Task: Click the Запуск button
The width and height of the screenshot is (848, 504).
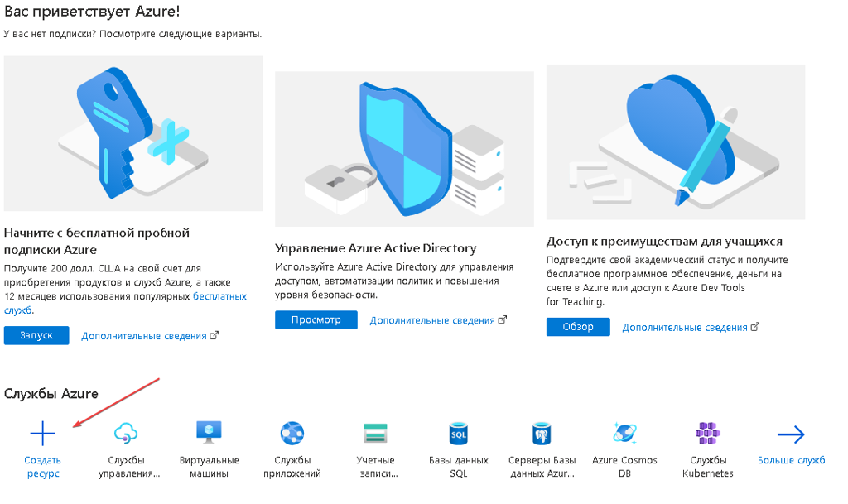Action: click(x=36, y=335)
